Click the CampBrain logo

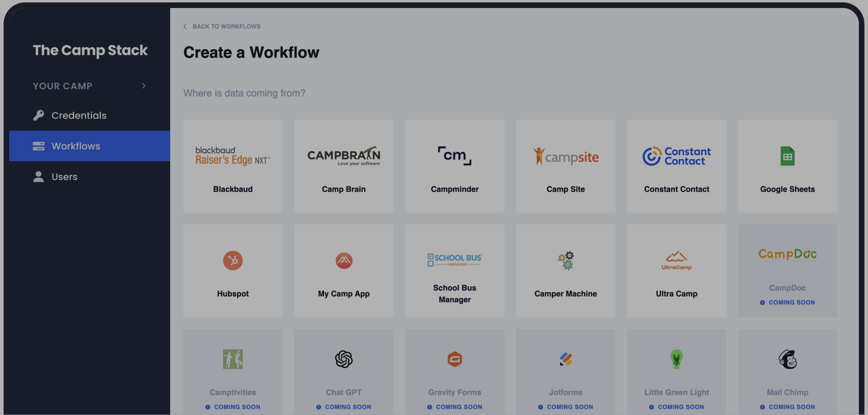click(344, 156)
